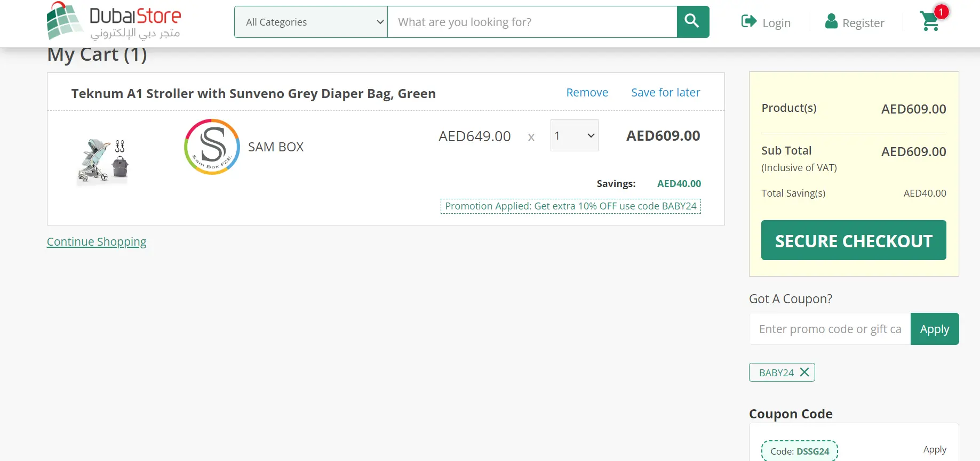
Task: Open the DubaiStore logo homepage
Action: [x=114, y=21]
